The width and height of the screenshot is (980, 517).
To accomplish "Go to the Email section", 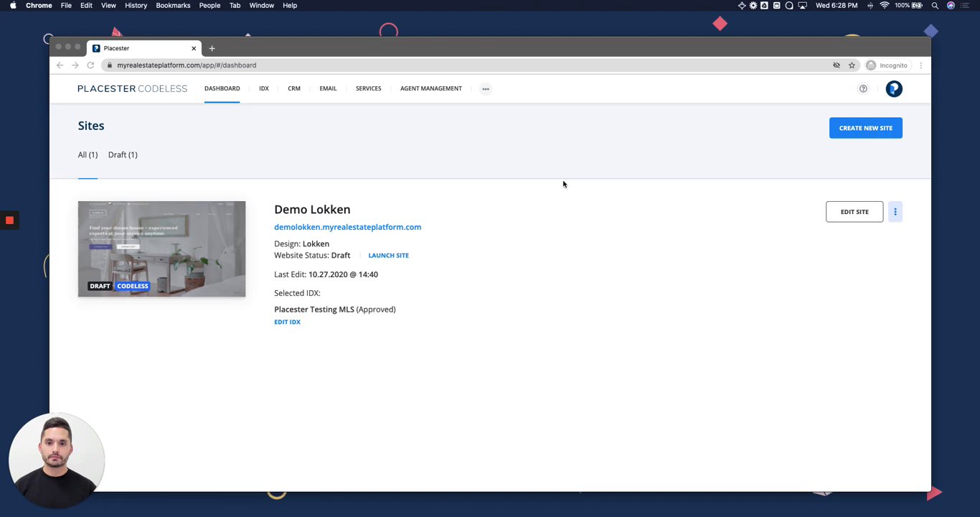I will click(328, 88).
